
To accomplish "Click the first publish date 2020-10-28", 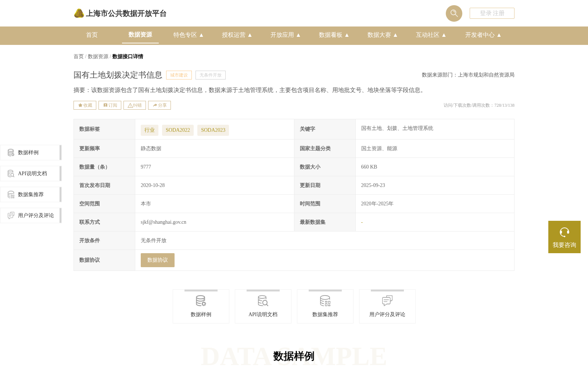I will point(153,185).
